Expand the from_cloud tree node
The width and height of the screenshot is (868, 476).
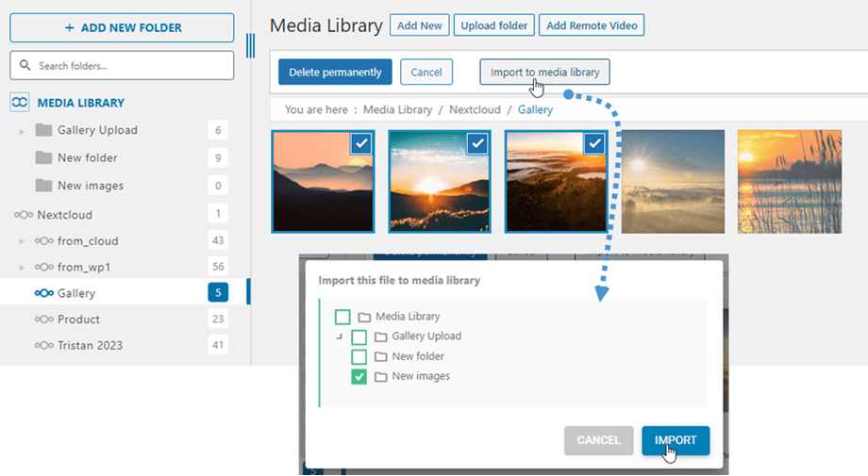pos(22,242)
